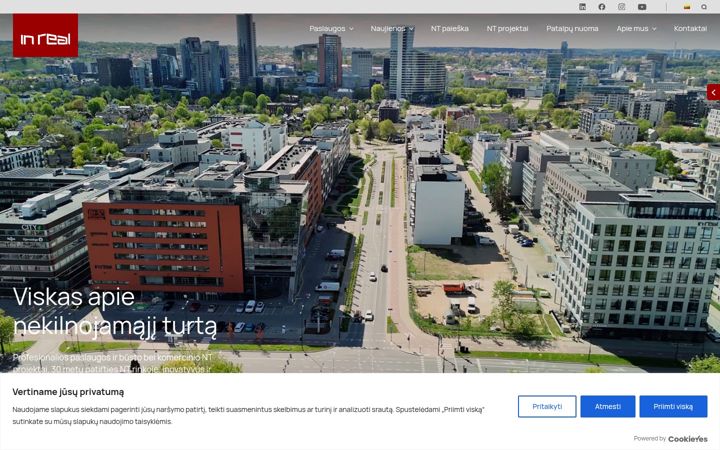Viewport: 720px width, 450px height.
Task: Open the YouTube social icon
Action: pyautogui.click(x=642, y=6)
